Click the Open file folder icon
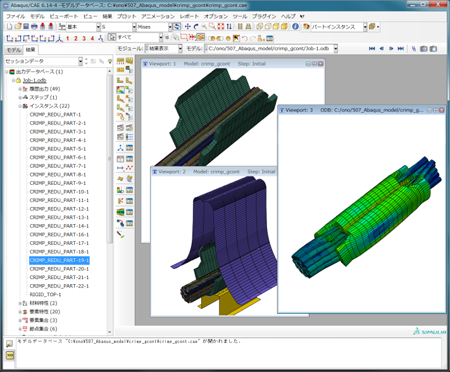 click(x=18, y=26)
